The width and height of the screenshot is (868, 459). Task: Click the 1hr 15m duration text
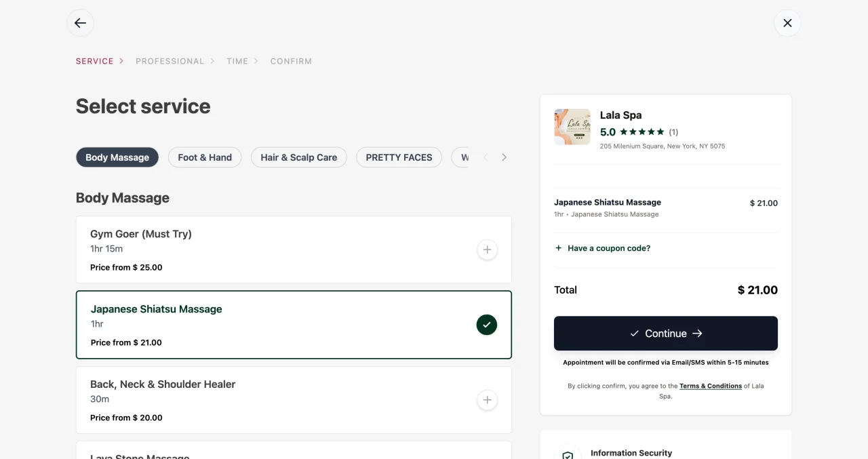(x=106, y=249)
